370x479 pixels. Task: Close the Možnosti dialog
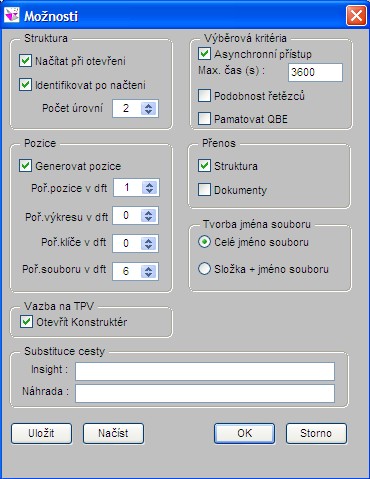356,16
